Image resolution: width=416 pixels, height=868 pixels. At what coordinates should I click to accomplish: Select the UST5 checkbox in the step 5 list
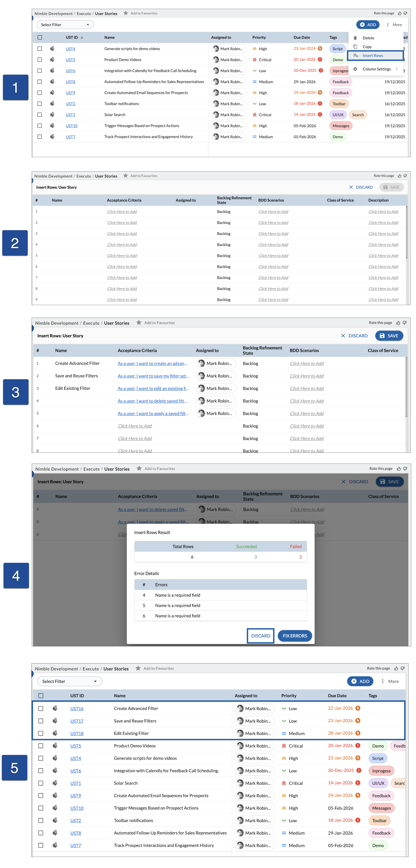pyautogui.click(x=41, y=746)
